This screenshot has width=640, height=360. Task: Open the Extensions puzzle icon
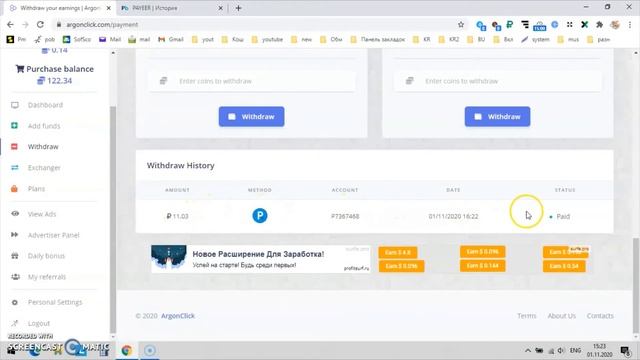tap(599, 24)
